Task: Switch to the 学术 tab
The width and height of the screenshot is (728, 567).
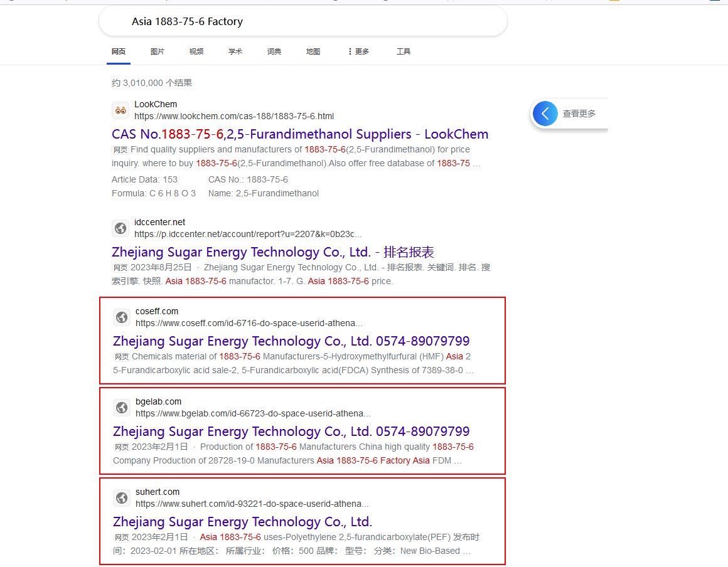Action: pos(235,51)
